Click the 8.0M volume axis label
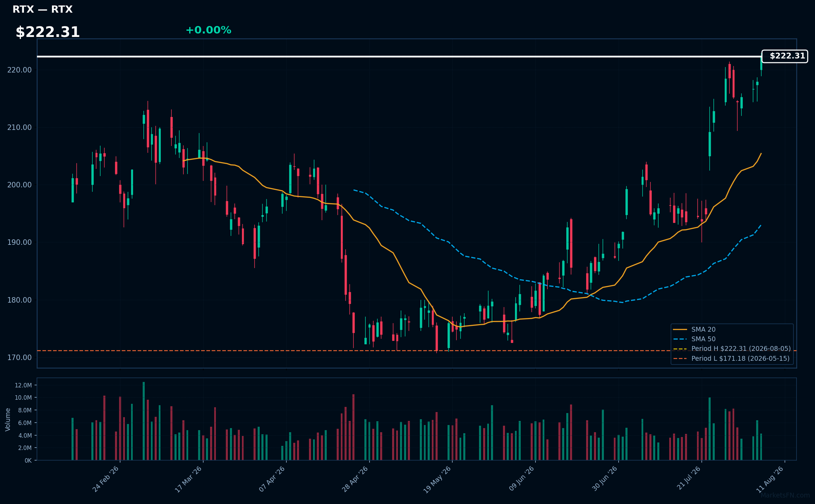The height and width of the screenshot is (504, 815). click(x=25, y=410)
